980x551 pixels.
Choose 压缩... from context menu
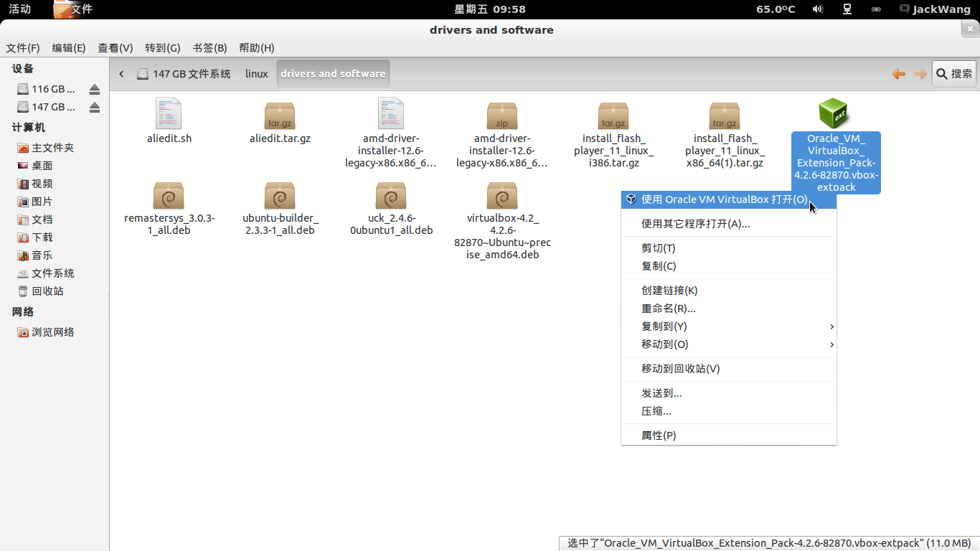click(729, 411)
